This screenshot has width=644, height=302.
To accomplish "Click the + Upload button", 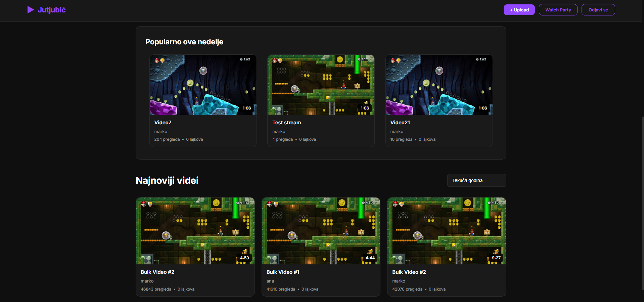I will [x=519, y=10].
